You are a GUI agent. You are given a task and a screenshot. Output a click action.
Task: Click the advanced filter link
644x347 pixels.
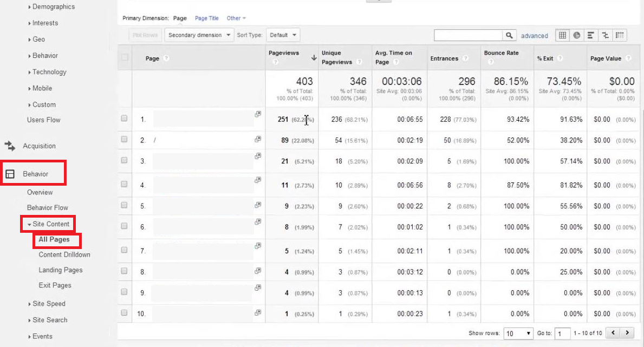click(534, 36)
